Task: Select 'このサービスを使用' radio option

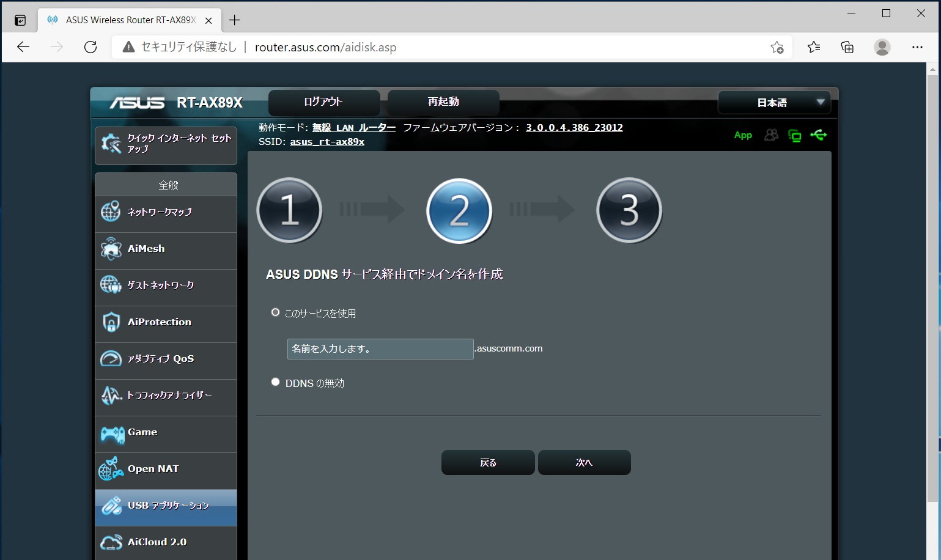Action: 275,312
